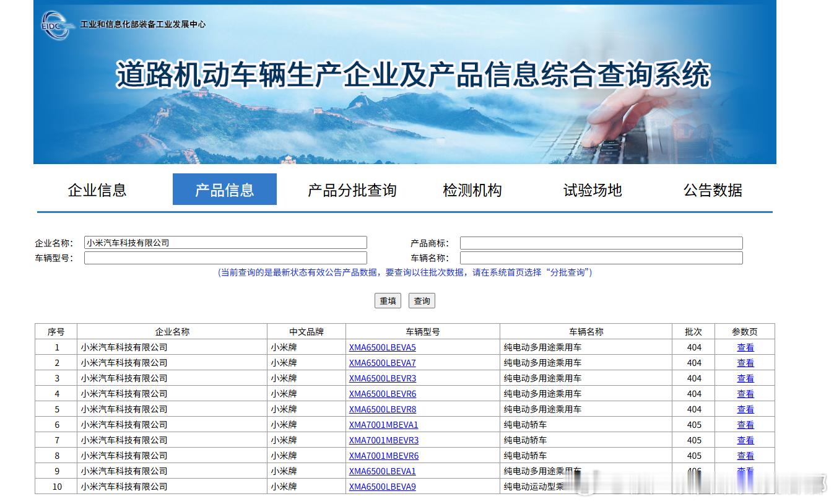Switch to the 产品分批查询 tab

[352, 190]
